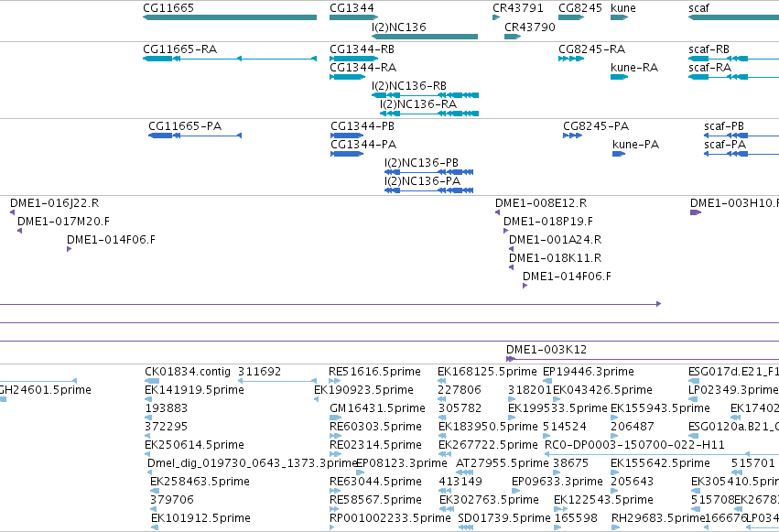This screenshot has width=779, height=532.
Task: Select the kune gene label
Action: pos(623,8)
